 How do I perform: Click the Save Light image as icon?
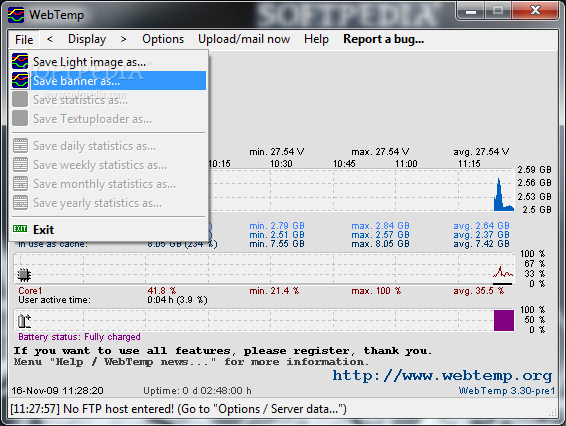click(20, 61)
